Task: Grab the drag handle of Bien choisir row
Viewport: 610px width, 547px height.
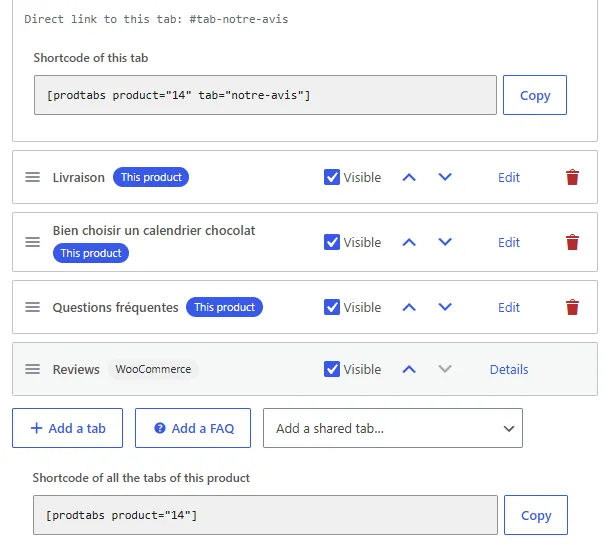Action: coord(32,242)
